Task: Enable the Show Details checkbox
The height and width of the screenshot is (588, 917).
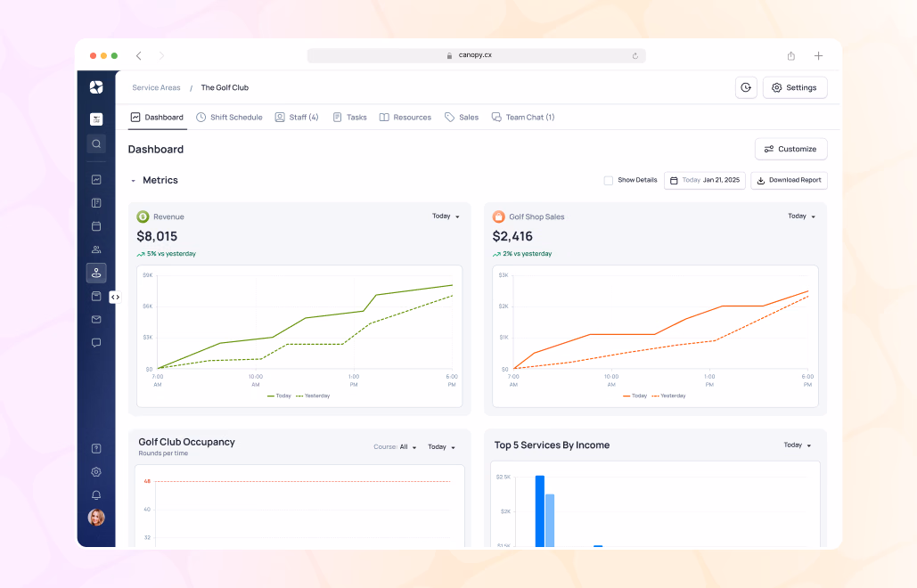Action: click(x=608, y=181)
